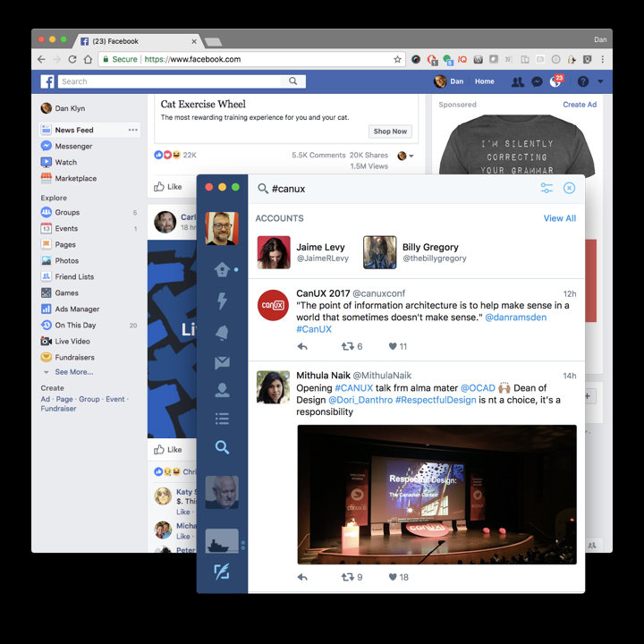Select Search magnifier in Twitter sidebar
Screen dimensions: 644x644
222,447
